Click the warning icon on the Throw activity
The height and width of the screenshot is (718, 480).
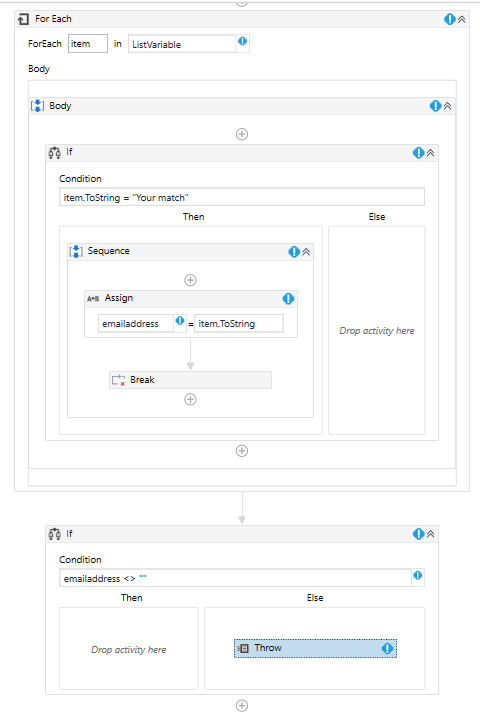387,648
